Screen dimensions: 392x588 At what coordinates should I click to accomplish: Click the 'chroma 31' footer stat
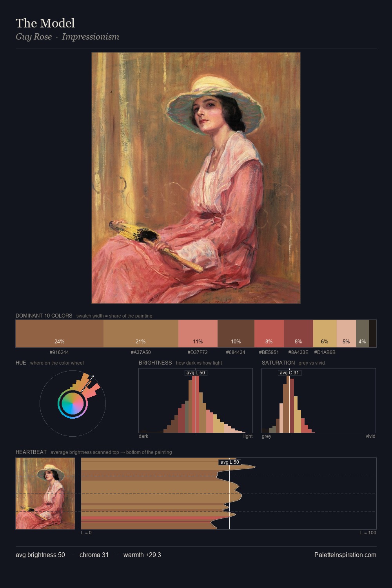(x=94, y=555)
